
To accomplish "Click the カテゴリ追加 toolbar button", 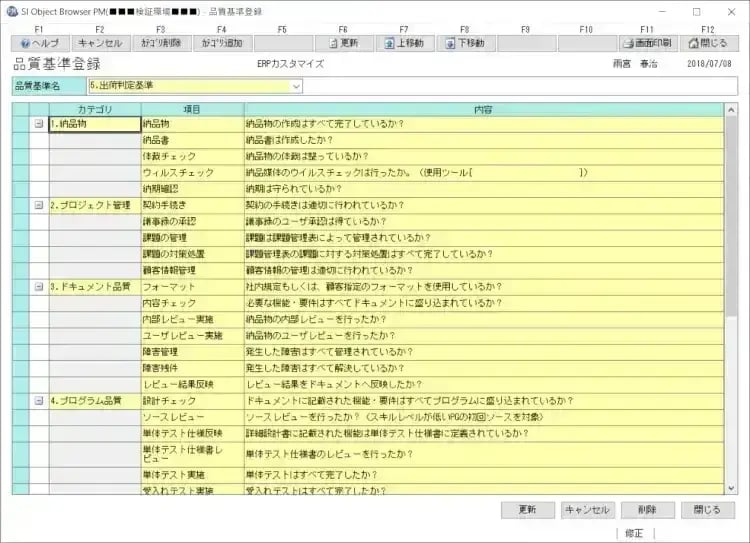I will (x=221, y=44).
